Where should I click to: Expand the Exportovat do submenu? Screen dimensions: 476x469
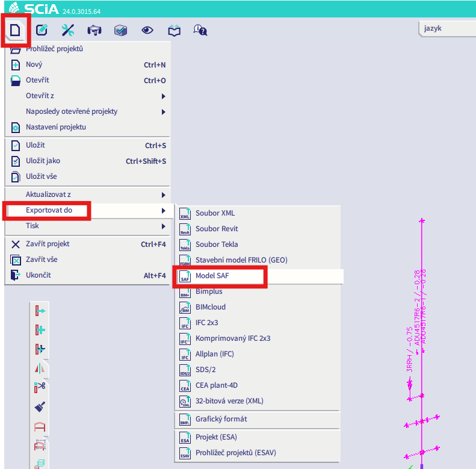(x=88, y=210)
